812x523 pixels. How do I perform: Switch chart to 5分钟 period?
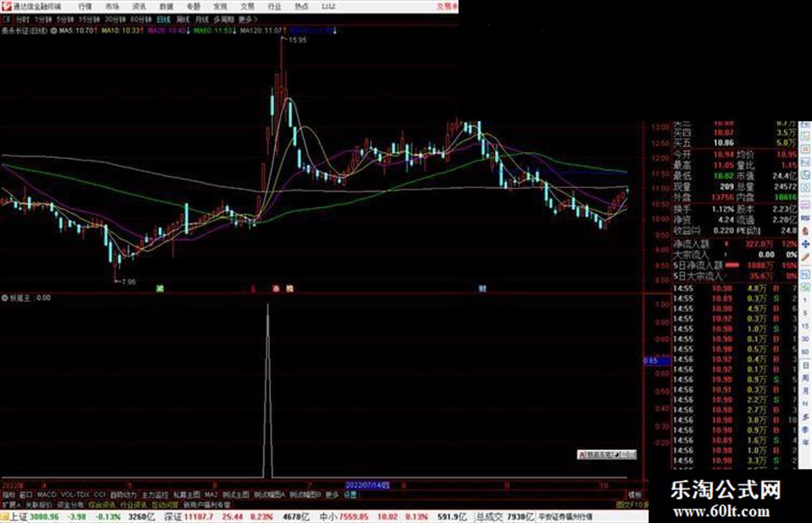64,20
